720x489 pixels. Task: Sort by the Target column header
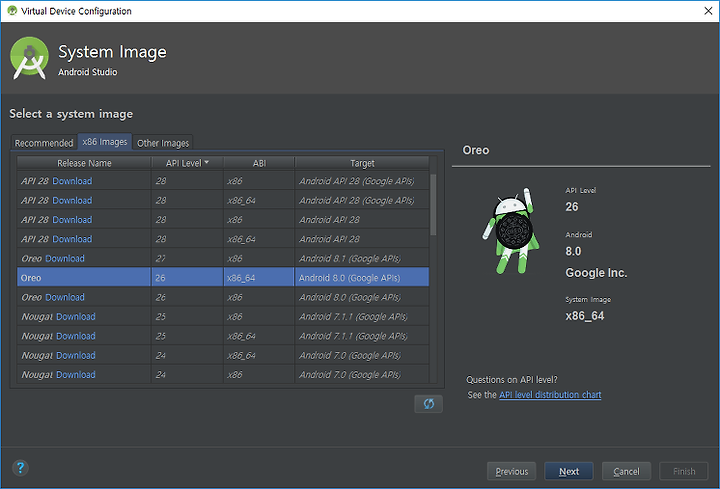(x=362, y=163)
